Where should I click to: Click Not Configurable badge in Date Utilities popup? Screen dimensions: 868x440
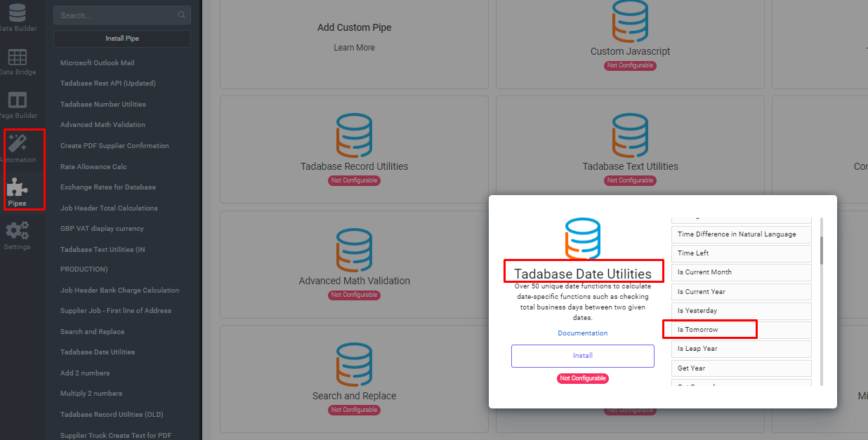pos(583,379)
